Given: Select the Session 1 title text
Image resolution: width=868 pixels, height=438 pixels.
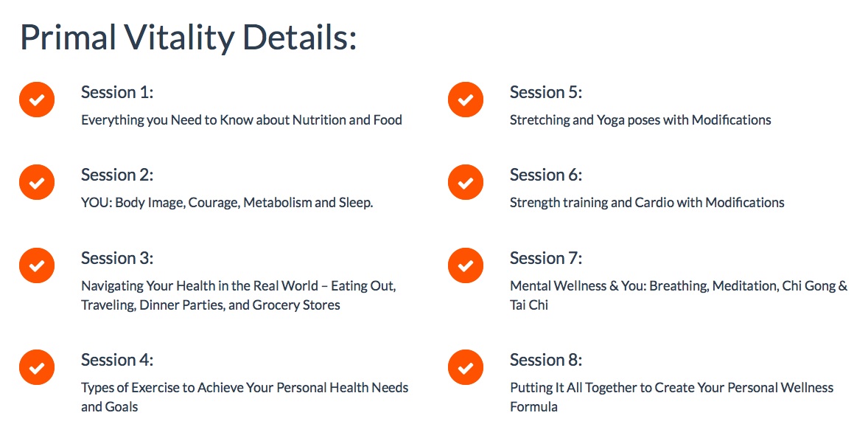Looking at the screenshot, I should 117,92.
